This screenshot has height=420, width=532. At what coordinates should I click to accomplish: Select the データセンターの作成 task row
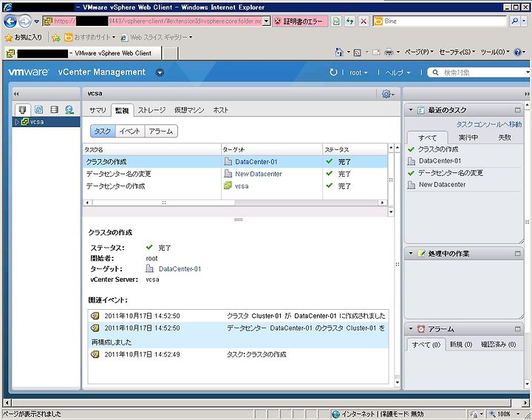point(235,186)
